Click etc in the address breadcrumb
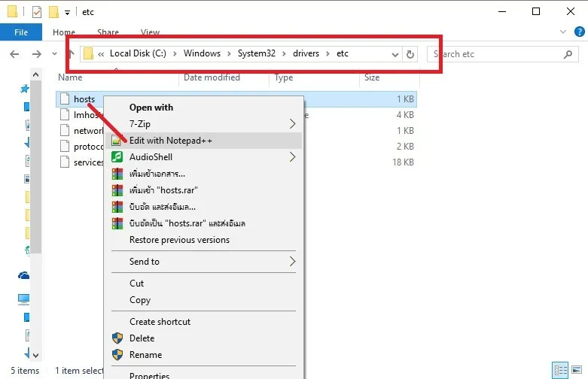Viewport: 588px width, 379px height. pyautogui.click(x=343, y=53)
